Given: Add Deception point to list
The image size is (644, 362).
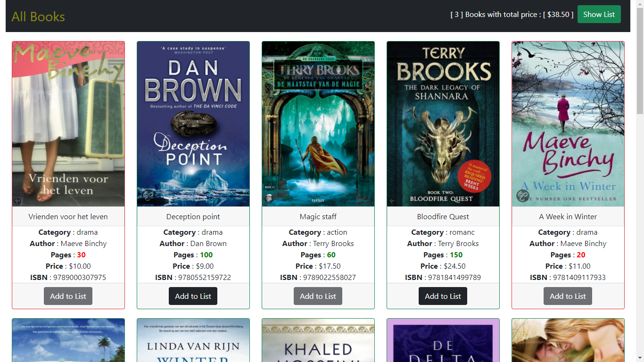Looking at the screenshot, I should pos(193,296).
